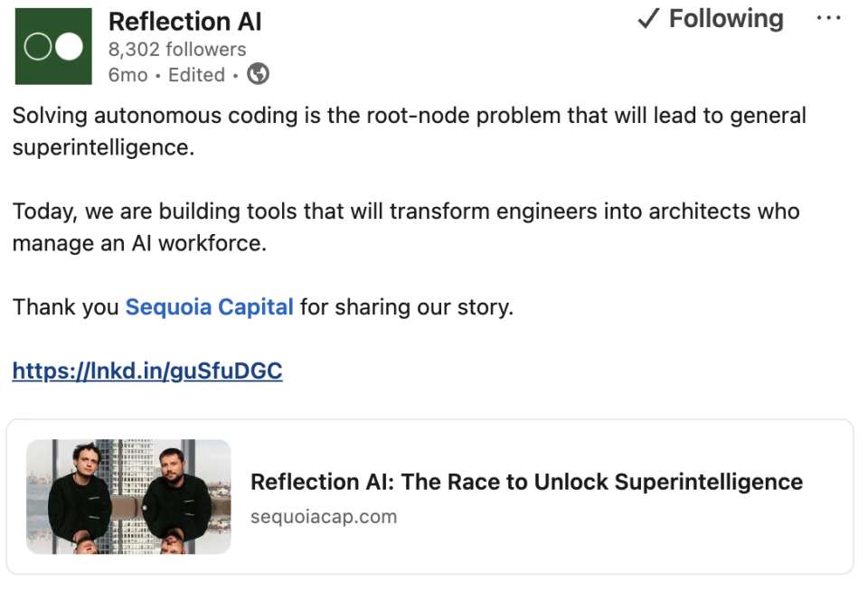Click the checkmark icon beside Following
Viewport: 868px width, 591px height.
pos(647,19)
